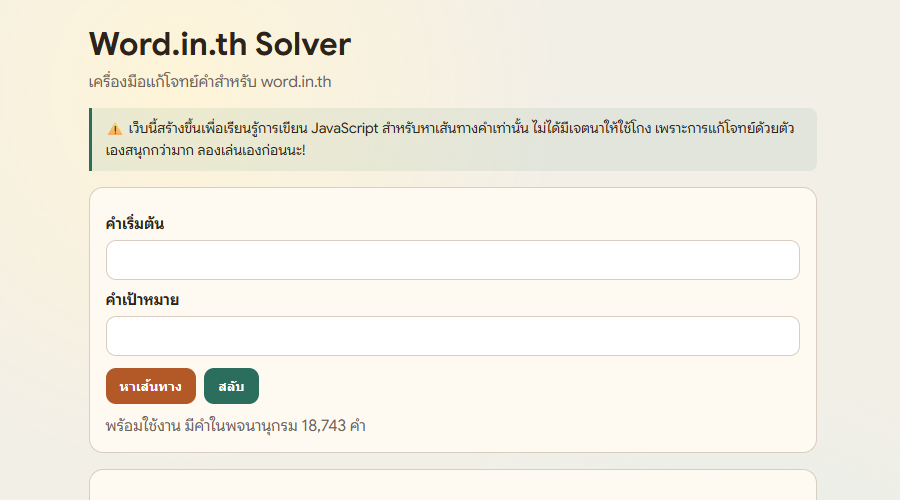Click the คำเริ่มต้น (start word) input field

pos(452,260)
